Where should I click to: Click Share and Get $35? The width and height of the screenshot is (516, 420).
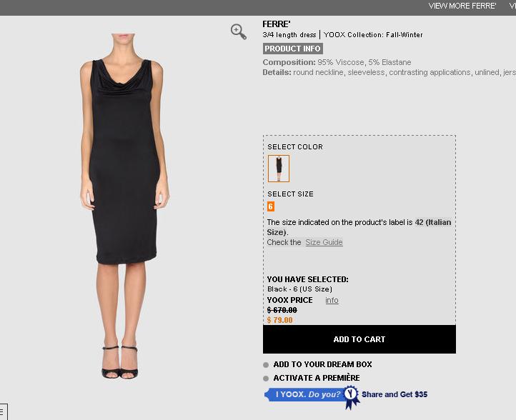pos(395,394)
